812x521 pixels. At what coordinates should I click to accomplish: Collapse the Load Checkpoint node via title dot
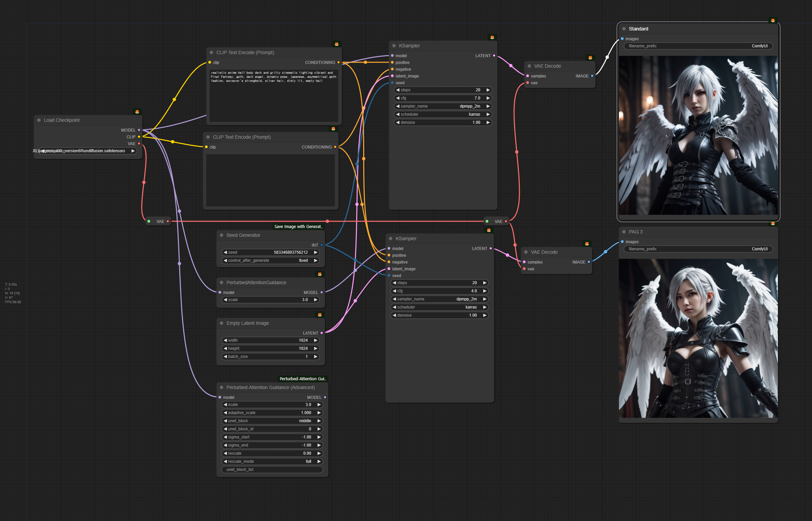pyautogui.click(x=39, y=120)
